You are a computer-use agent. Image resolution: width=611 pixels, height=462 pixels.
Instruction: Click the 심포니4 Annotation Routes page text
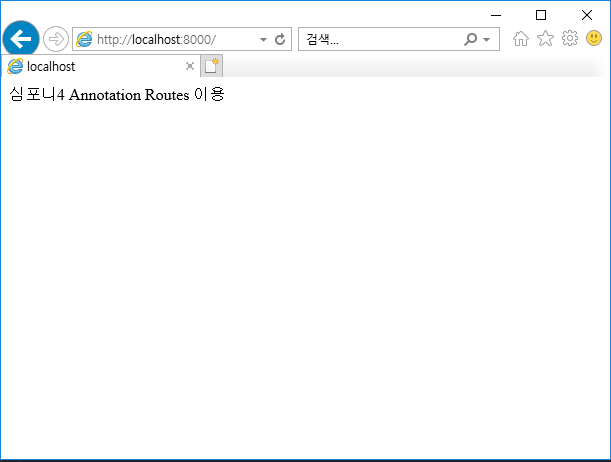coord(117,95)
